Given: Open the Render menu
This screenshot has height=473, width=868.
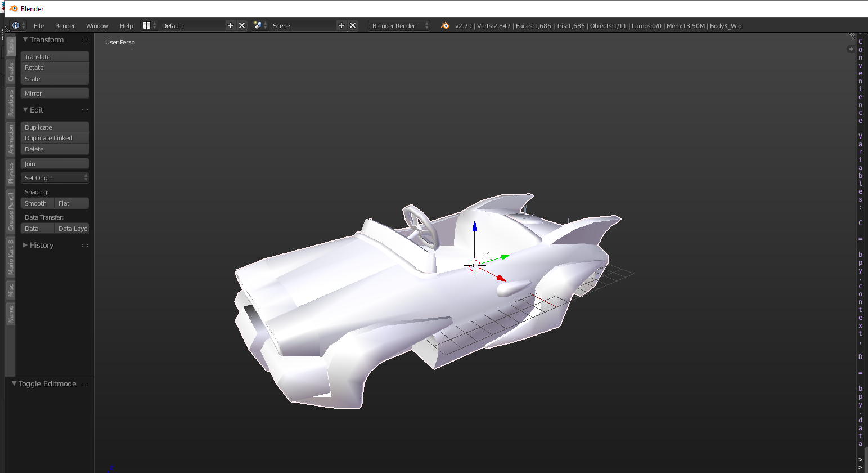Looking at the screenshot, I should coord(65,25).
